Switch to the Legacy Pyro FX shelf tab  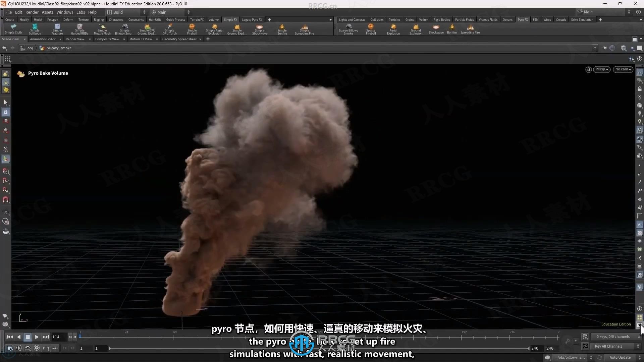pyautogui.click(x=252, y=20)
